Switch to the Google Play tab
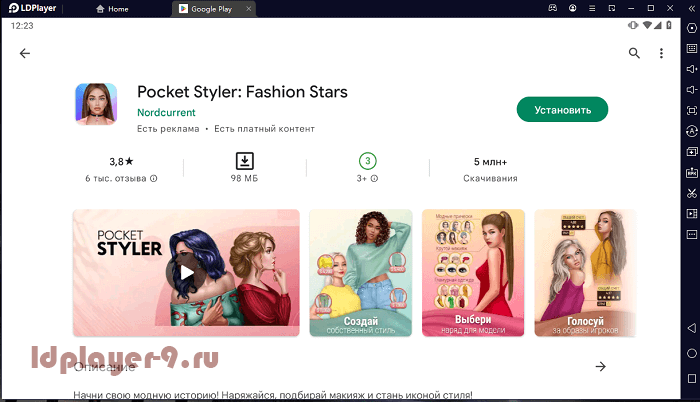The width and height of the screenshot is (700, 402). 211,9
